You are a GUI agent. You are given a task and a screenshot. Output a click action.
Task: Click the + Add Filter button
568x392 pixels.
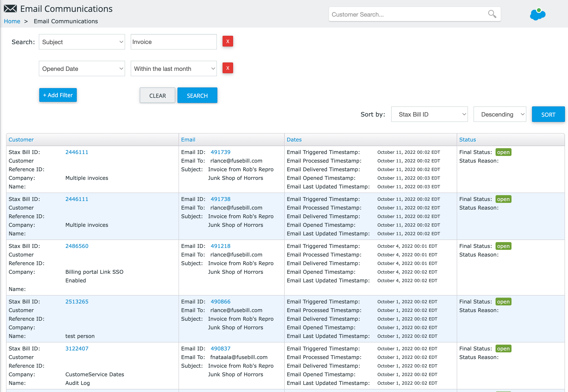pyautogui.click(x=58, y=95)
